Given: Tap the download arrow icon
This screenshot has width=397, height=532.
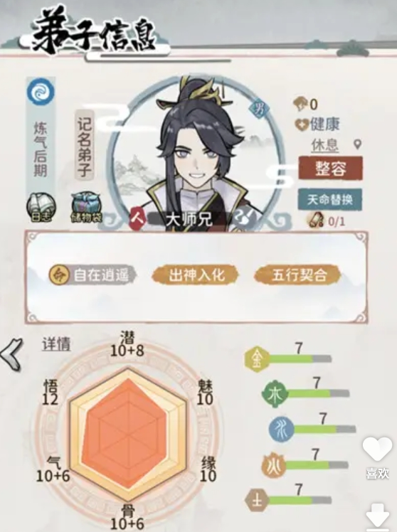Looking at the screenshot, I should (378, 517).
